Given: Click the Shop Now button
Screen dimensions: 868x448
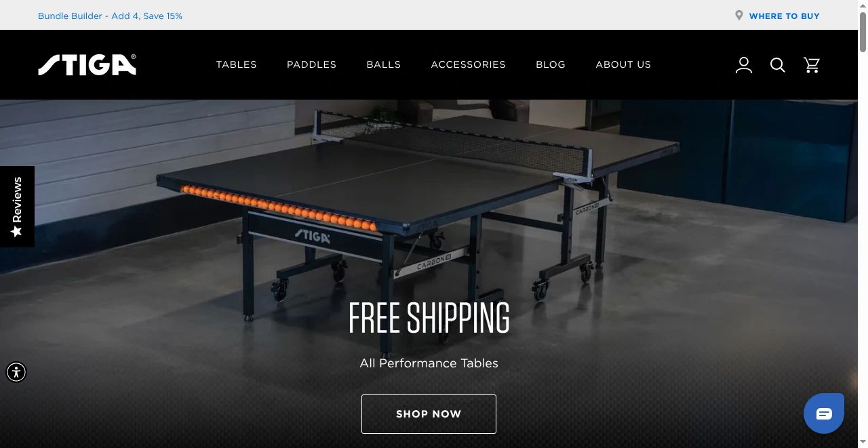Looking at the screenshot, I should [x=429, y=414].
